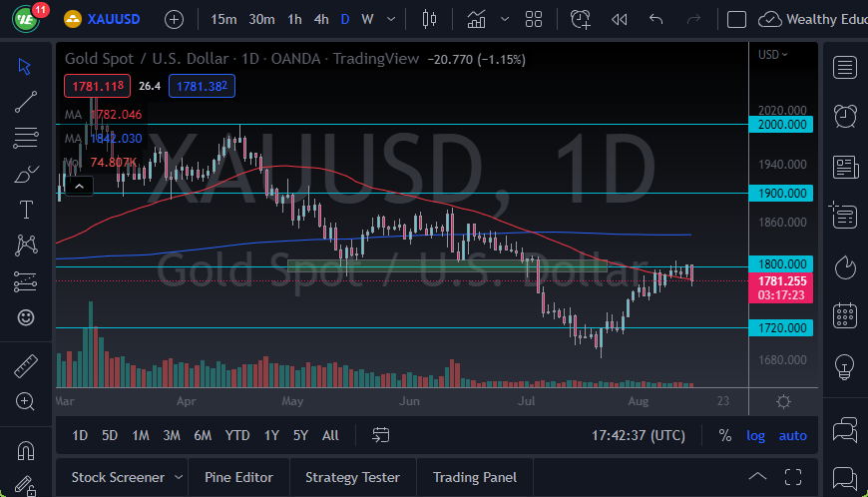Toggle percent scale mode

click(x=724, y=435)
